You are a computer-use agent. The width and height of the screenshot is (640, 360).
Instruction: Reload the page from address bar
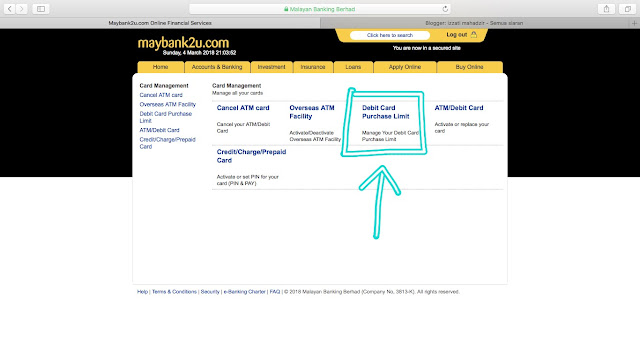point(445,9)
